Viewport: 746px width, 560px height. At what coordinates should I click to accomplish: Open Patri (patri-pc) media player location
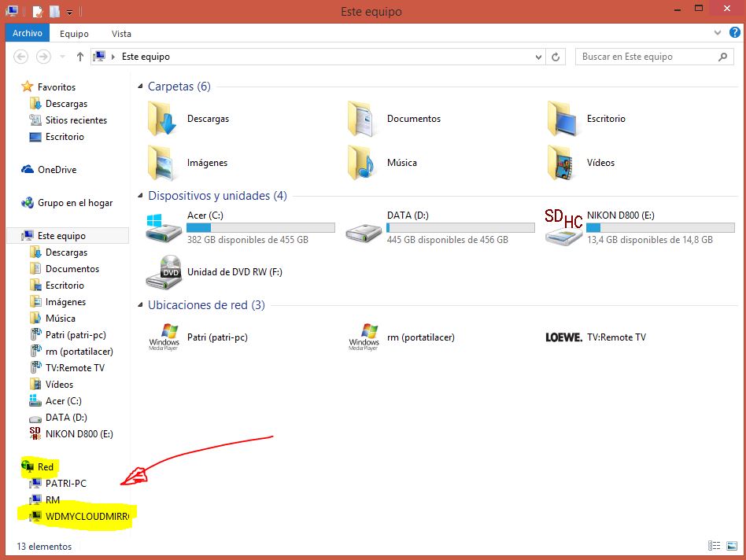pos(164,337)
